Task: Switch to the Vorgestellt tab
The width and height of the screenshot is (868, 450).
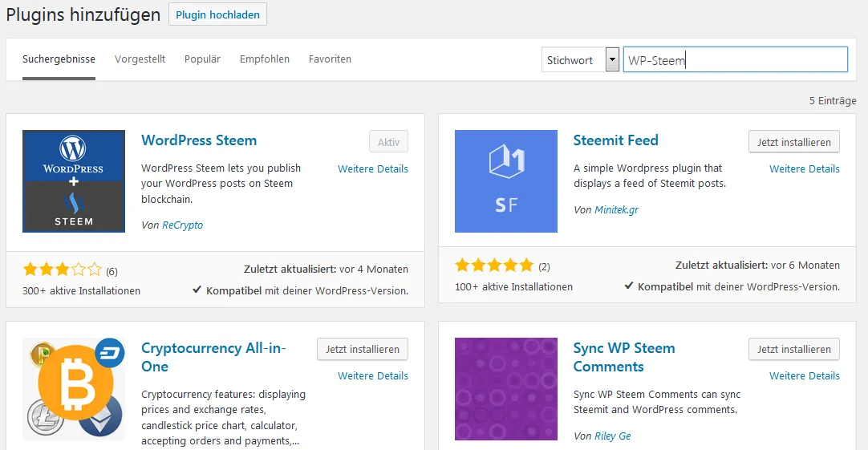Action: tap(140, 59)
